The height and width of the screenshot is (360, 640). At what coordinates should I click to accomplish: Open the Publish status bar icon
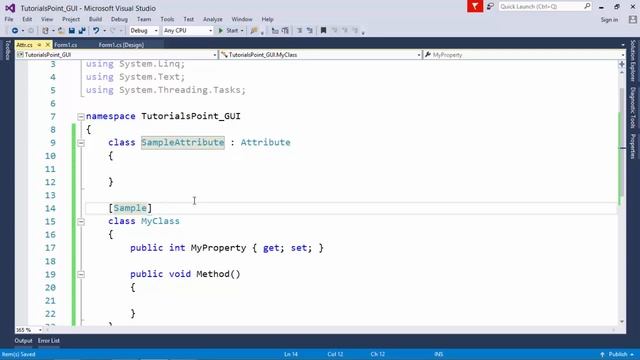(602, 354)
